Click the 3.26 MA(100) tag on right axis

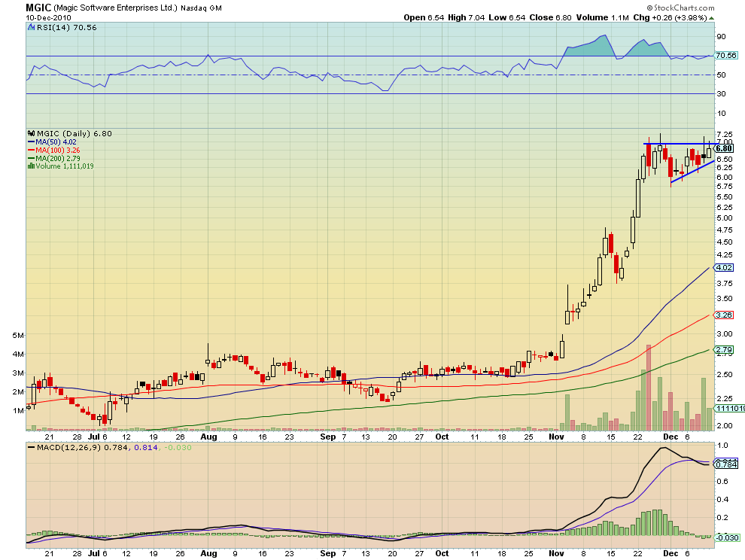point(724,315)
